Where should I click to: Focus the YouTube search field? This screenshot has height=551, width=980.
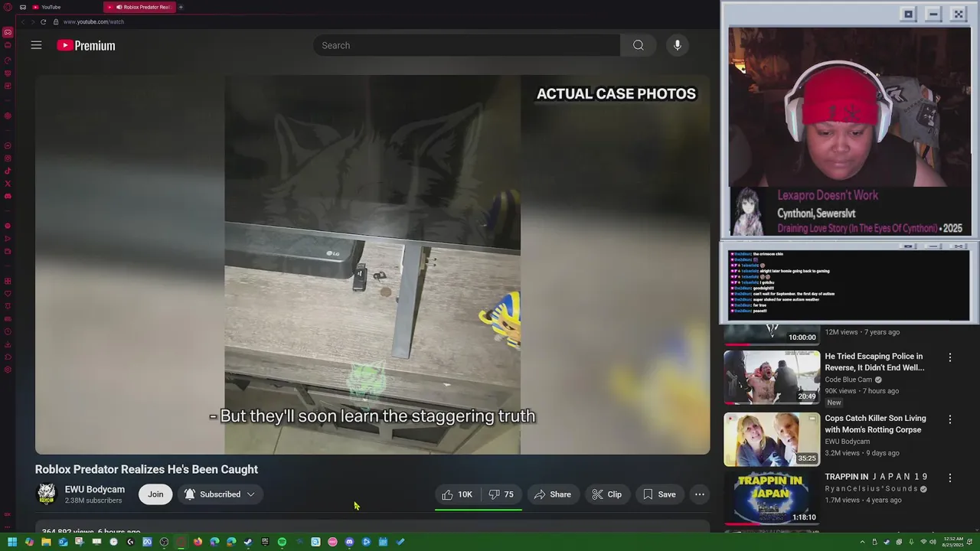tap(466, 45)
